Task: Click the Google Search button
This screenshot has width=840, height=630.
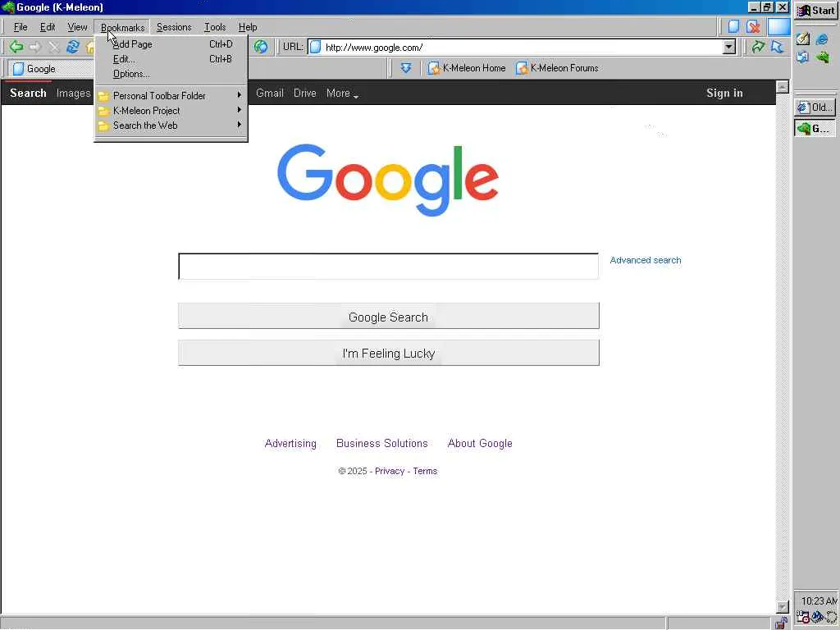Action: coord(388,316)
